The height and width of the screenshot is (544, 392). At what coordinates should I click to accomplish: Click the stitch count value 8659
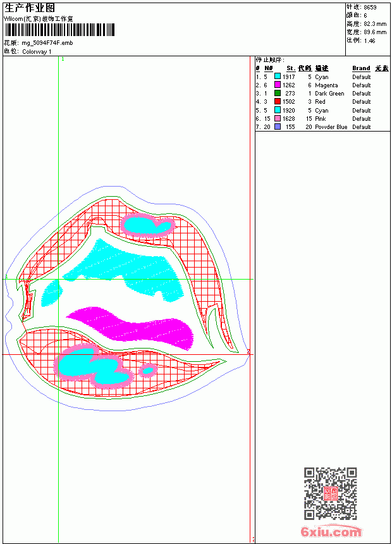pos(370,7)
